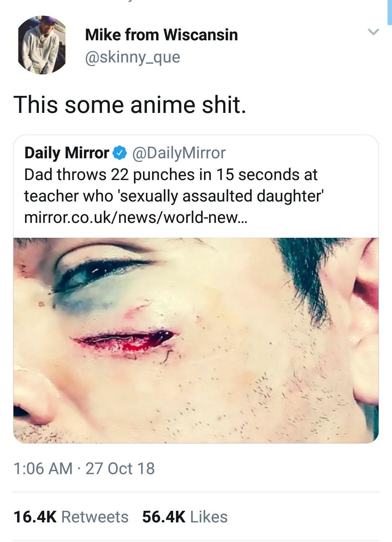Open Mike from Wiscansin's profile picture
The height and width of the screenshot is (542, 392).
click(42, 45)
